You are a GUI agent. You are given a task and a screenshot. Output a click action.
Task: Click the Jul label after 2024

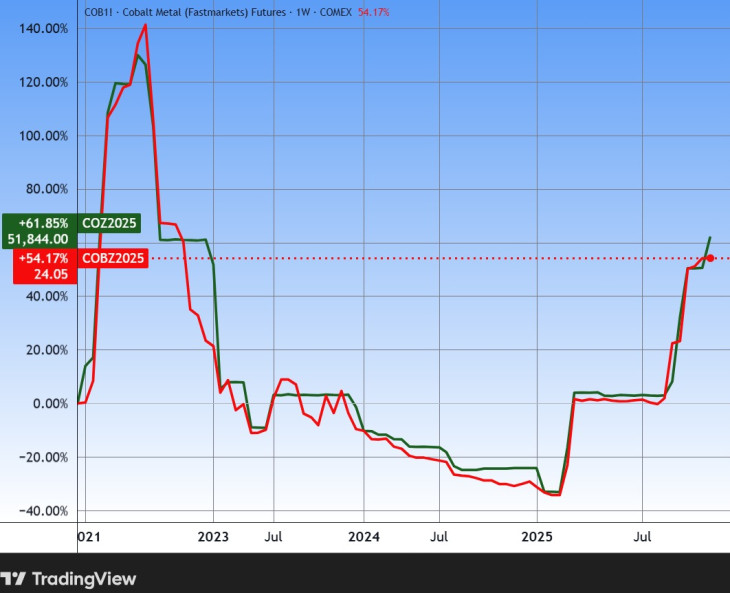439,537
